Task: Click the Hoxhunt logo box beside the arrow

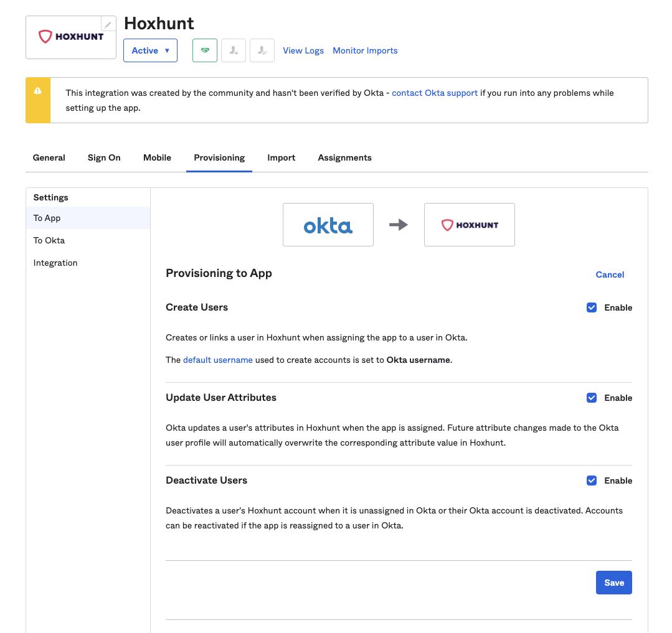Action: click(x=470, y=225)
